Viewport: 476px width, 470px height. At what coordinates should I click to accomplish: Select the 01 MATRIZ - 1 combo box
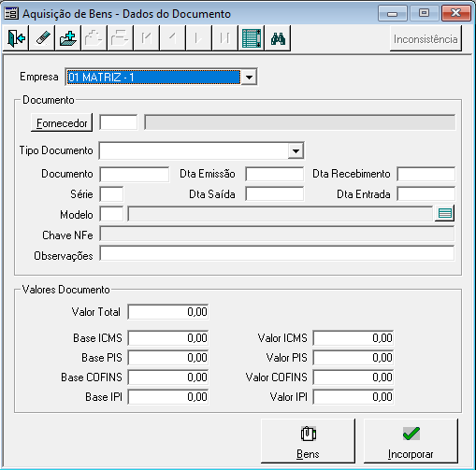pos(161,77)
